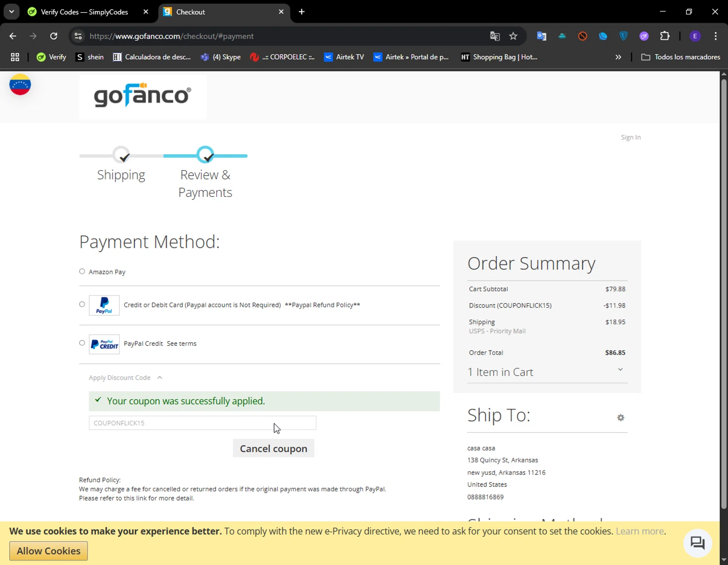
Task: Close the Checkout tab
Action: coord(281,12)
